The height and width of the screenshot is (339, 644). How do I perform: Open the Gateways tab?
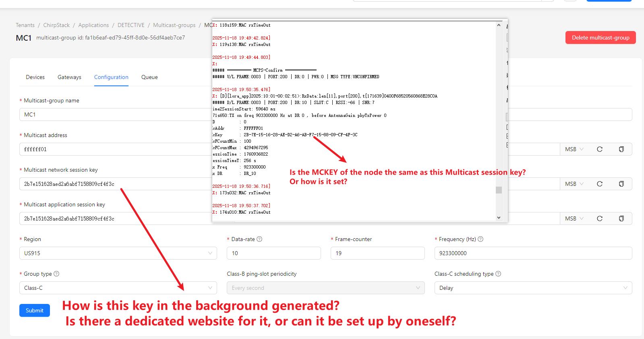(x=69, y=77)
